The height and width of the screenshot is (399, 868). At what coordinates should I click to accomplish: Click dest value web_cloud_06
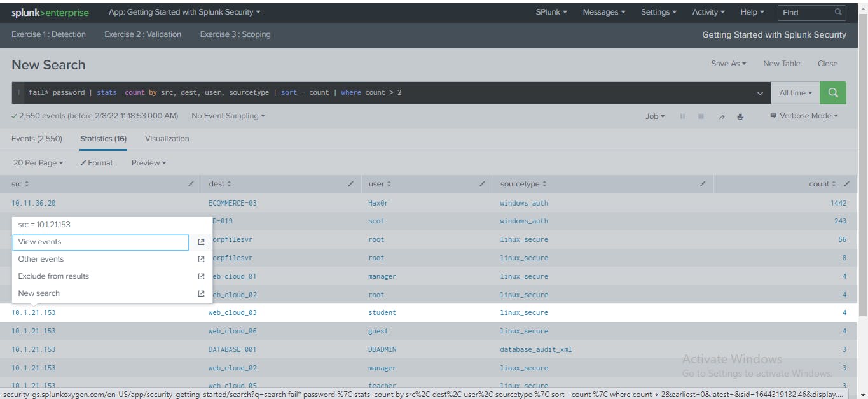coord(233,332)
